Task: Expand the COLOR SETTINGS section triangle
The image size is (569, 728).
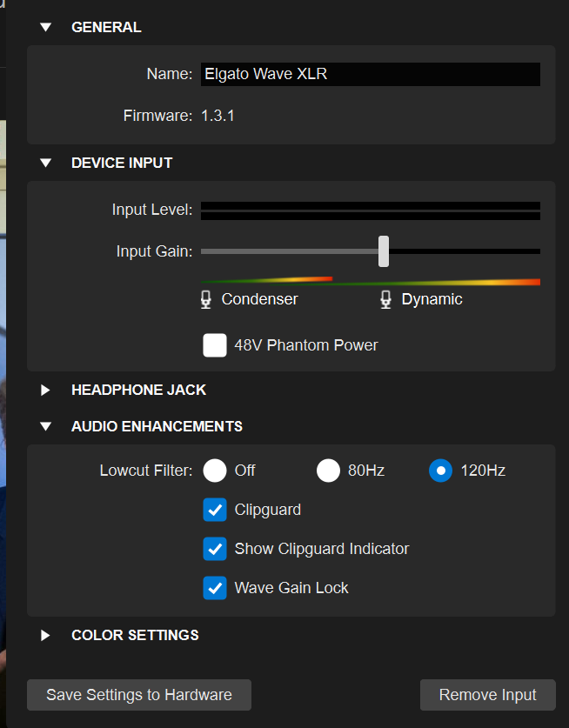Action: (45, 635)
